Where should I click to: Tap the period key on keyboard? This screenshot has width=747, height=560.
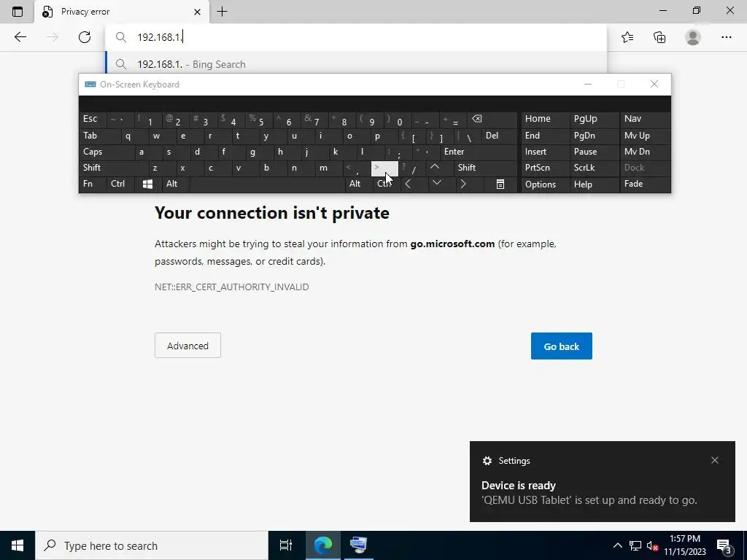384,168
